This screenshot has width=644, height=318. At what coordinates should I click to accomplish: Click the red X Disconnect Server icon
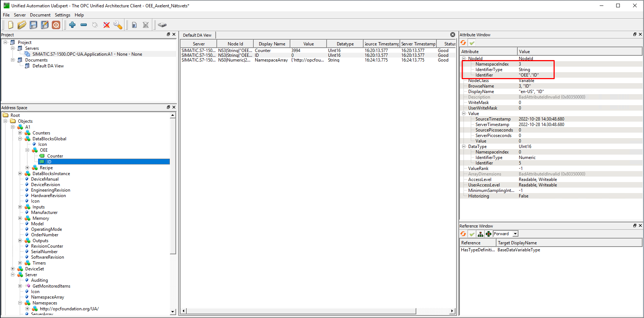107,25
